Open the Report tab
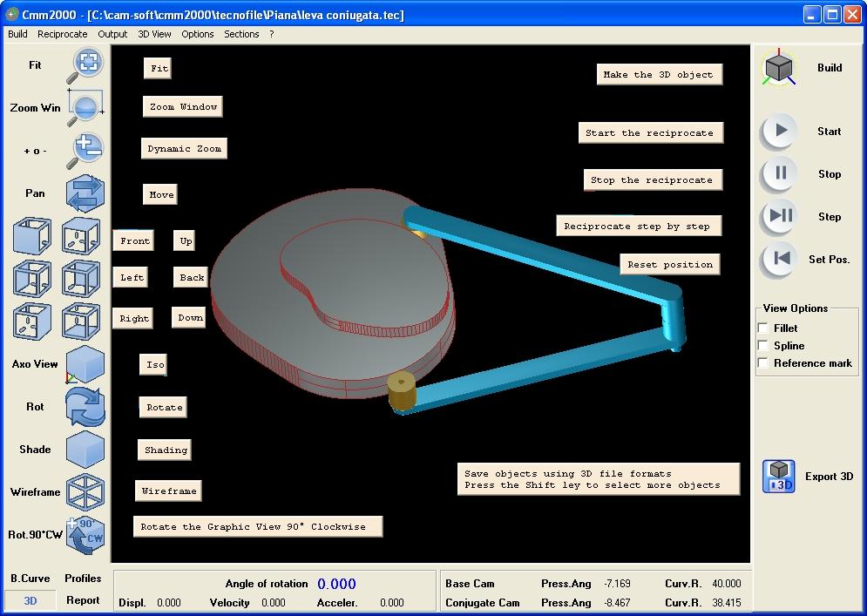The image size is (867, 616). coord(83,600)
